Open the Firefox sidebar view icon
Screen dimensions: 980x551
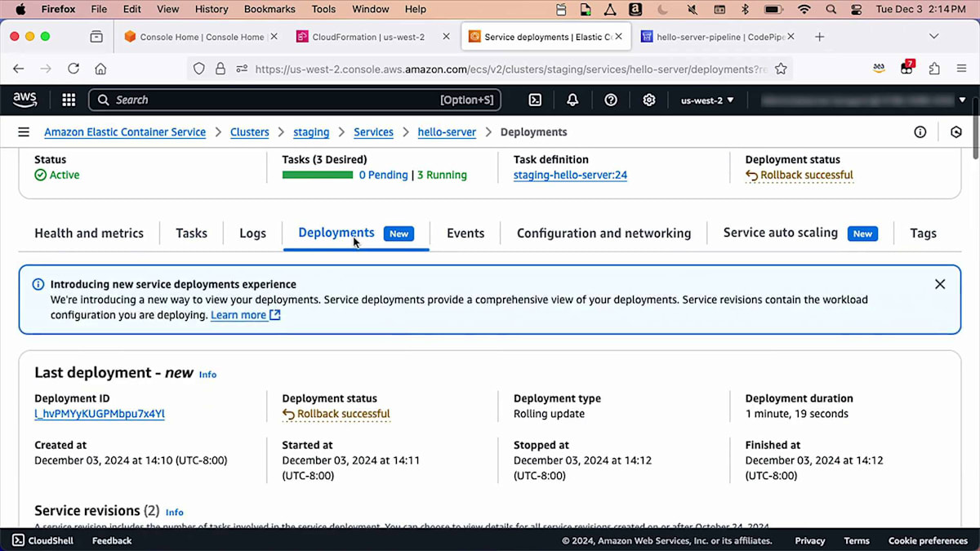[96, 37]
